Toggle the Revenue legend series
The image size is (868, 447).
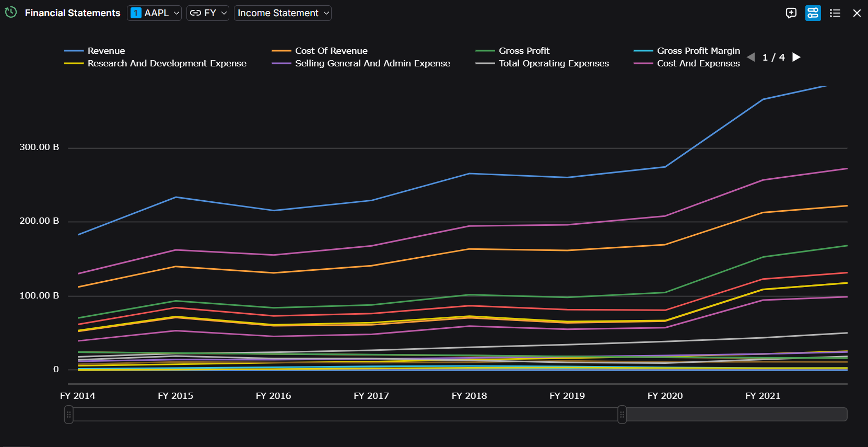point(95,51)
